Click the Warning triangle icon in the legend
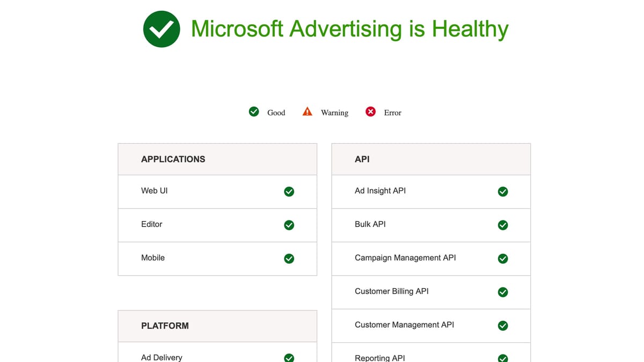This screenshot has height=362, width=644. pos(307,112)
